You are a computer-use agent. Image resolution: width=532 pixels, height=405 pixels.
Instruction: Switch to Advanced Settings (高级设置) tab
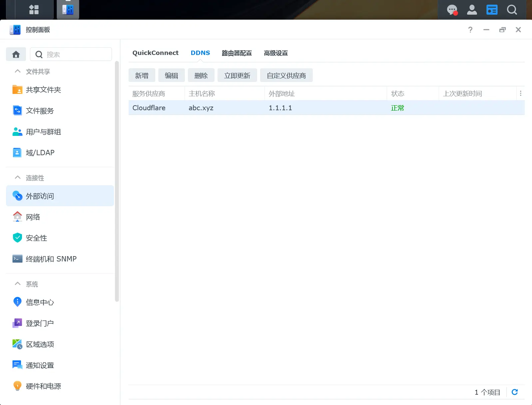(276, 53)
